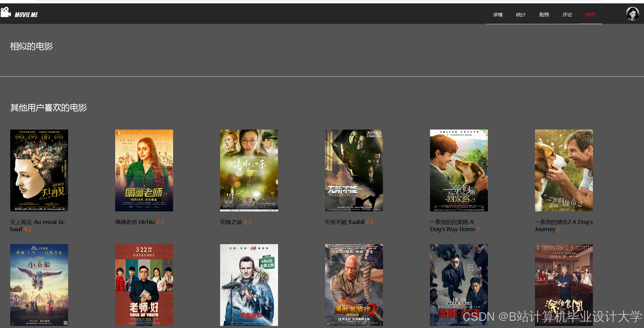
Task: Open the 花椒之味 poster
Action: pyautogui.click(x=249, y=170)
